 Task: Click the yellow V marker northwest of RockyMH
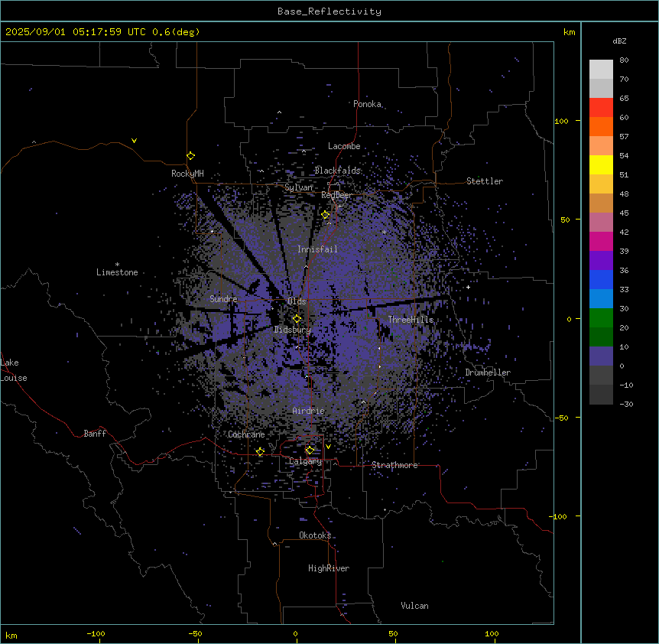(x=134, y=141)
